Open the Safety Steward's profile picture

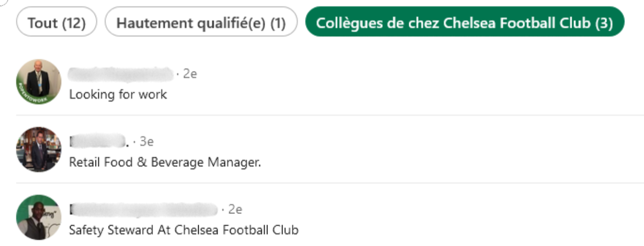coord(38,218)
